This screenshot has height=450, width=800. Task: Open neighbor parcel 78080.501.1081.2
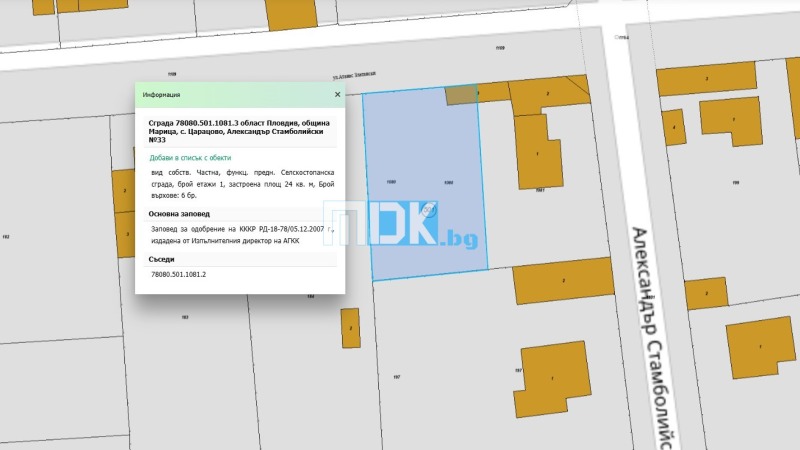click(178, 273)
